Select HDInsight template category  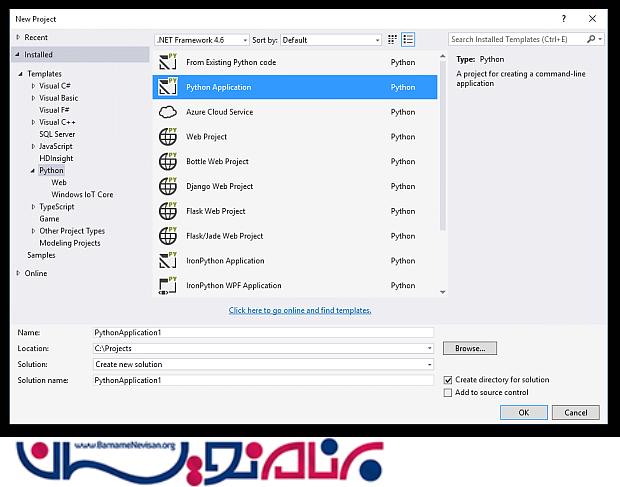56,159
